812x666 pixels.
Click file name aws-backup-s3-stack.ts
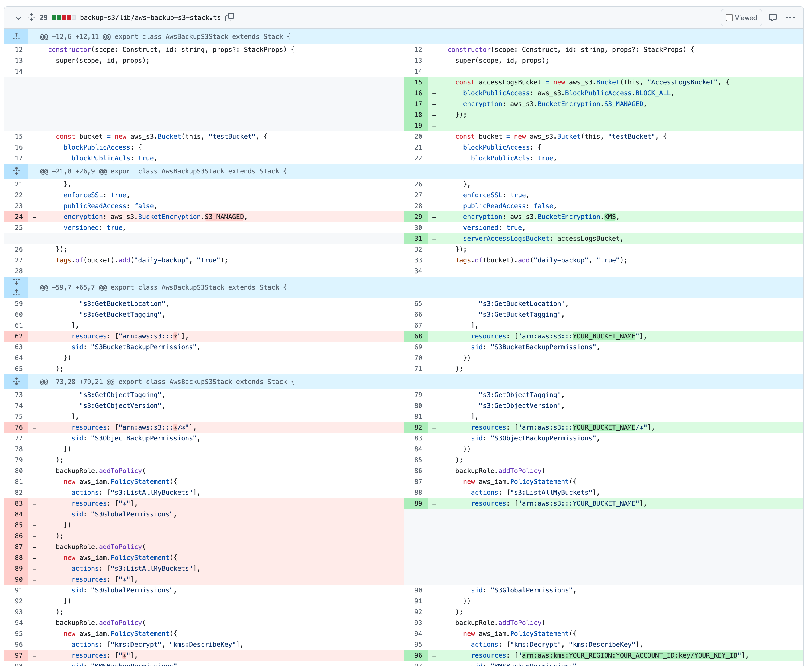coord(150,18)
